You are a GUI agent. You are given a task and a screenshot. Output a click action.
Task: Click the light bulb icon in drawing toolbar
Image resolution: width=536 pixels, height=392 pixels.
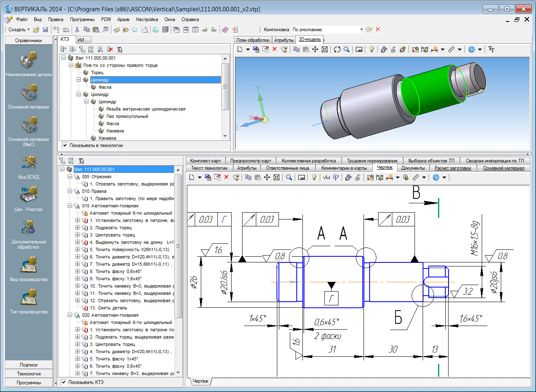pos(314,177)
